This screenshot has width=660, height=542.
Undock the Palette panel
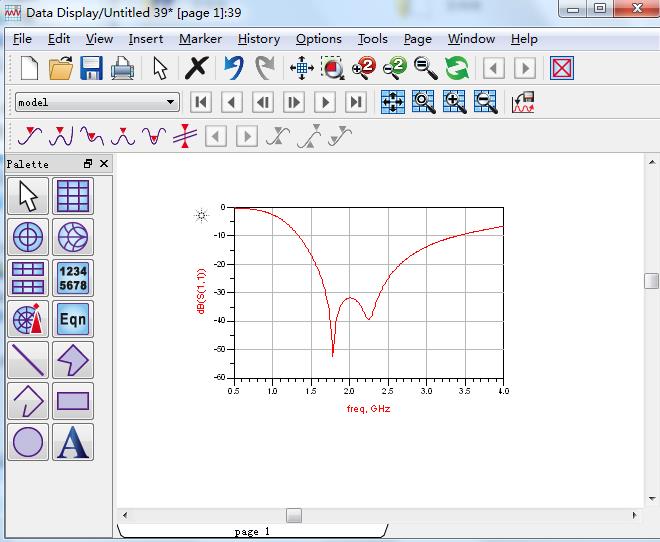[88, 164]
